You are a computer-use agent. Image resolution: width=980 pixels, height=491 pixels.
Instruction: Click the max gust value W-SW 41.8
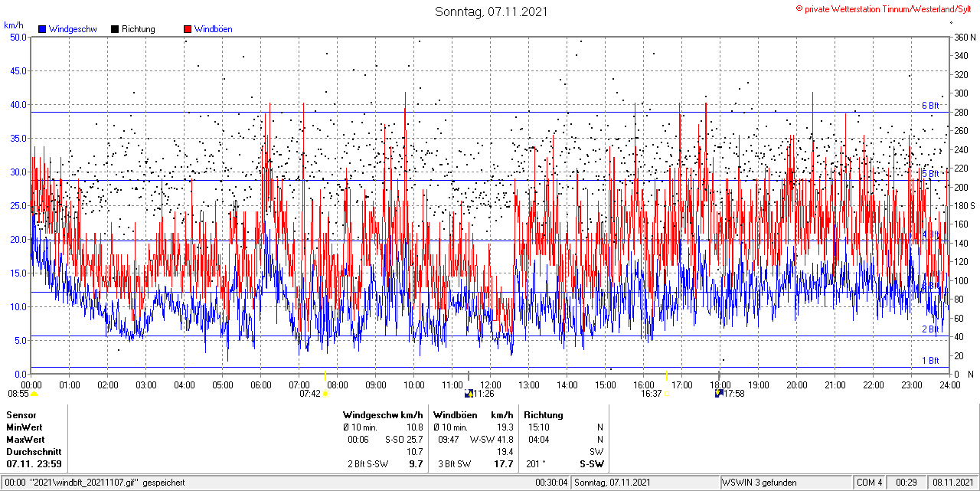[490, 439]
